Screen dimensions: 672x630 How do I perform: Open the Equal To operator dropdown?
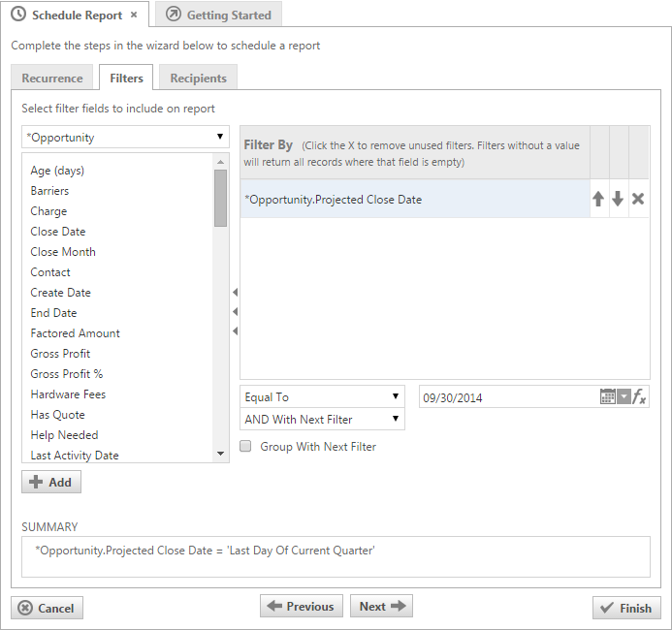coord(322,396)
